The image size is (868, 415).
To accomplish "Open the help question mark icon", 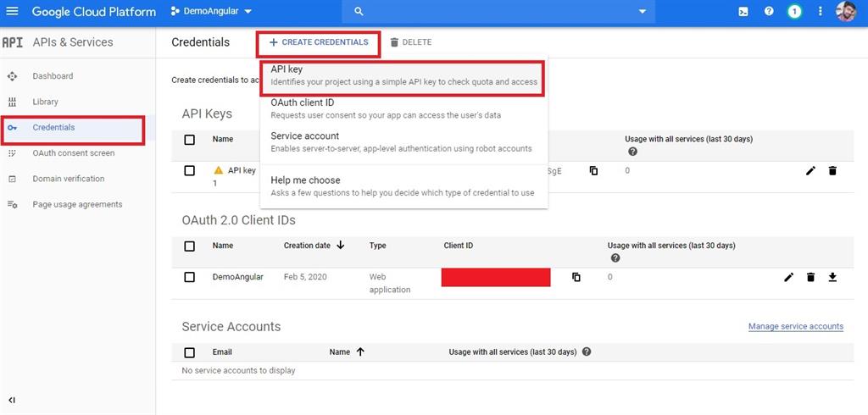I will pyautogui.click(x=768, y=11).
